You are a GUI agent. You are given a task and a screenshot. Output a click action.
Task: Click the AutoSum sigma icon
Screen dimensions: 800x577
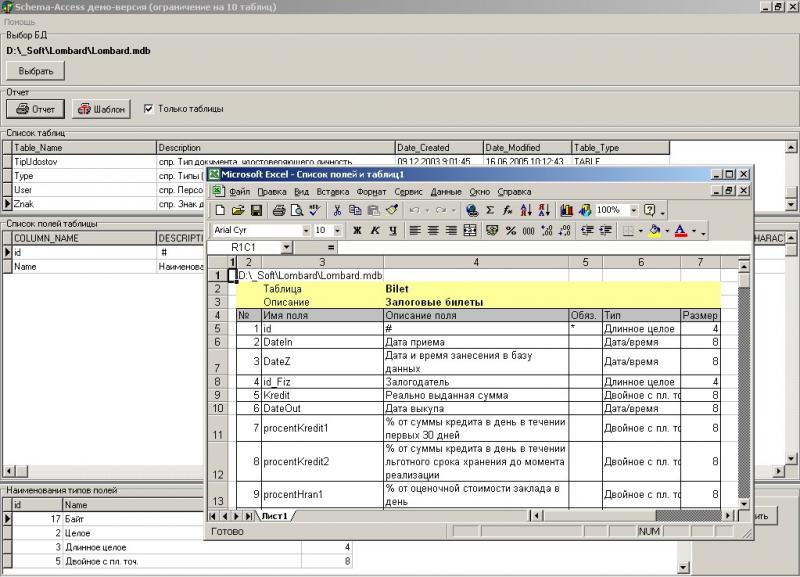click(490, 210)
